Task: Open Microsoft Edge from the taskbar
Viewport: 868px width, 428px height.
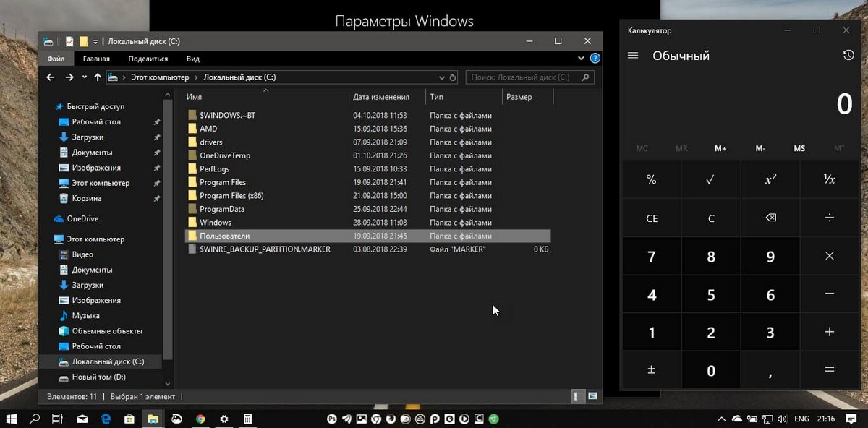Action: pos(106,419)
